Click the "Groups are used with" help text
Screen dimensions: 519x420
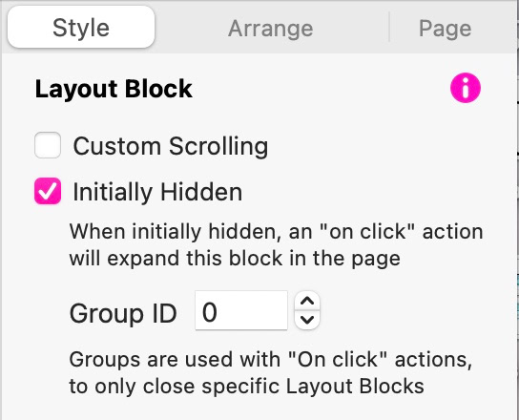click(270, 359)
